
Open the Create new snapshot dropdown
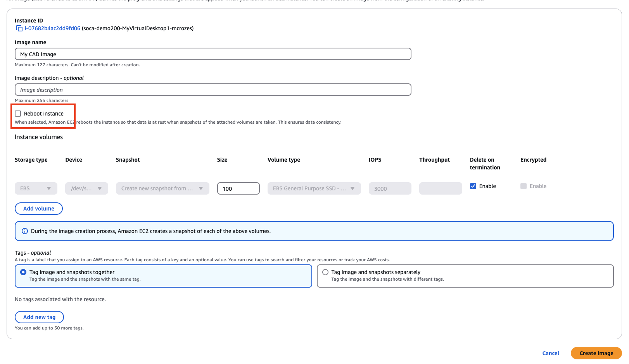tap(162, 188)
